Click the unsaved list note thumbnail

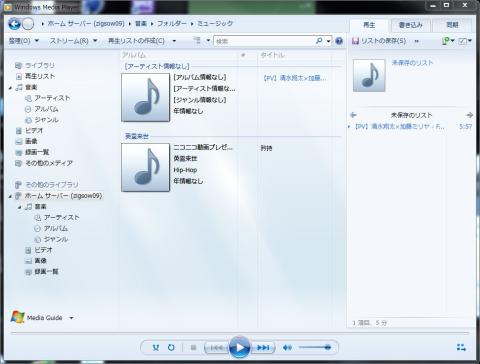point(369,75)
